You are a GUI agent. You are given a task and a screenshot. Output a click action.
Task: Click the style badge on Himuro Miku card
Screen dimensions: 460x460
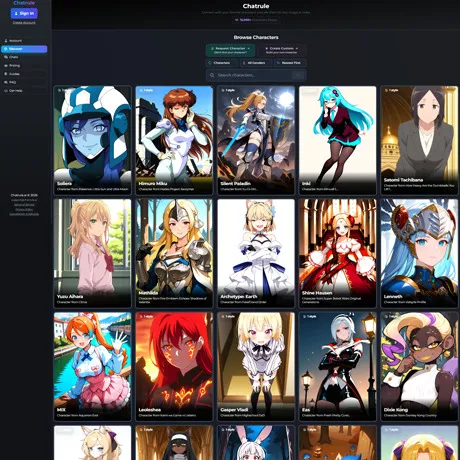[x=146, y=90]
